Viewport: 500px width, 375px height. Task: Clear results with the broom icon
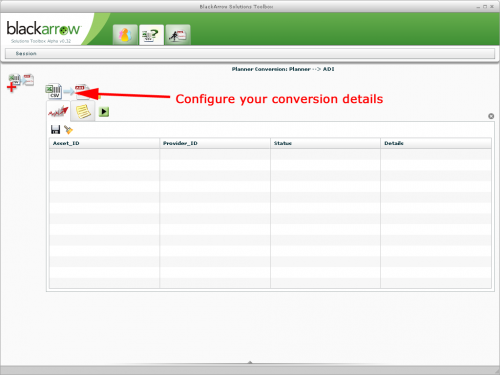pos(68,130)
